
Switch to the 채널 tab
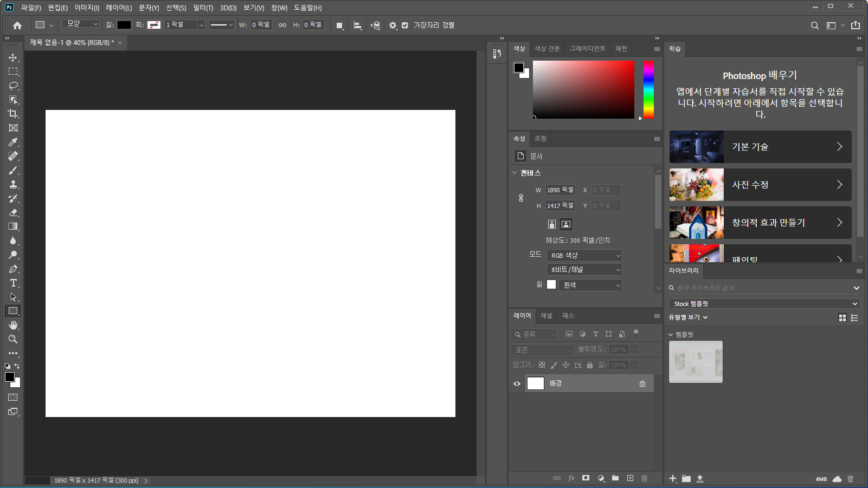tap(546, 316)
